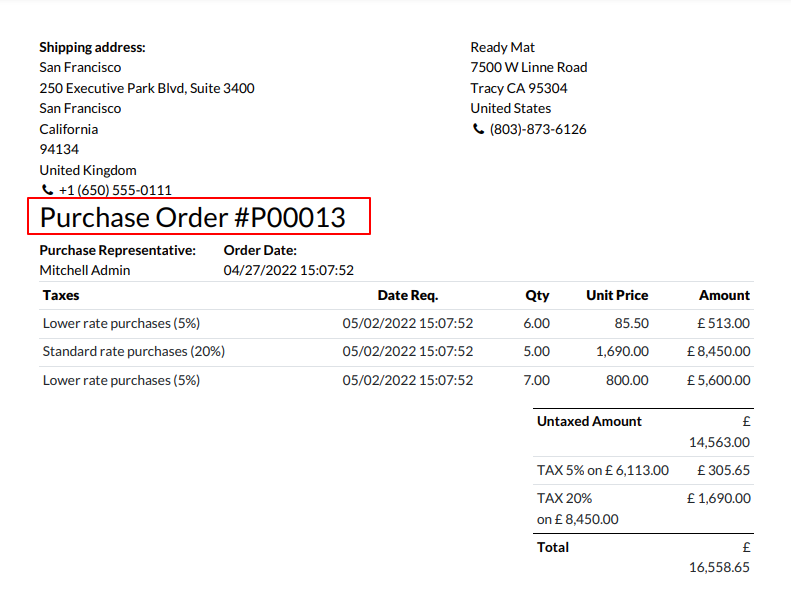The width and height of the screenshot is (791, 606).
Task: Click 'TAX 5% on £ 6,113.00' label
Action: click(603, 470)
